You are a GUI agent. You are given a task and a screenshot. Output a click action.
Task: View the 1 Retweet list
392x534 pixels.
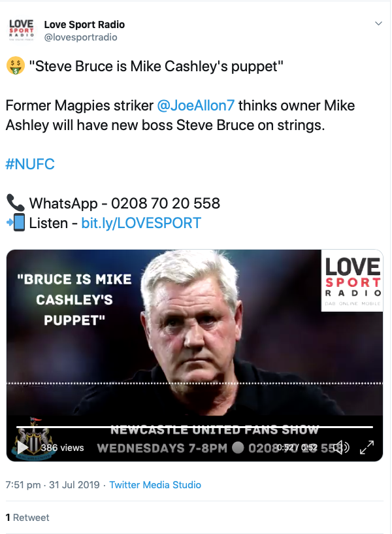27,518
